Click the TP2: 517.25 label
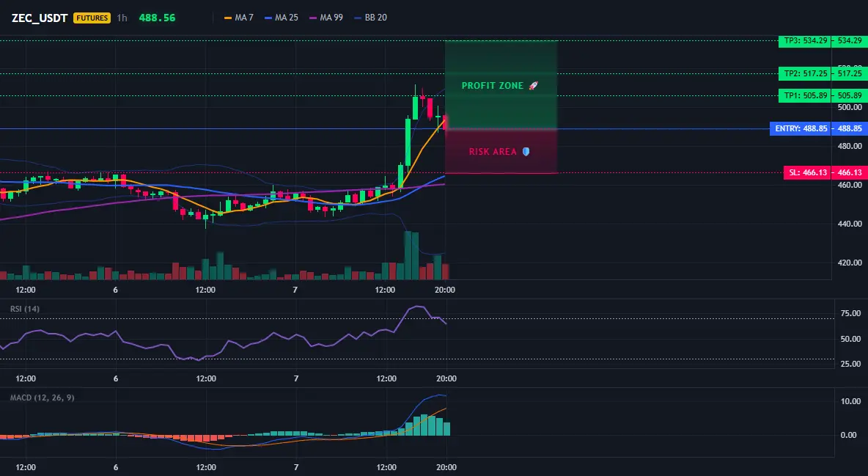Image resolution: width=868 pixels, height=476 pixels. [x=805, y=73]
